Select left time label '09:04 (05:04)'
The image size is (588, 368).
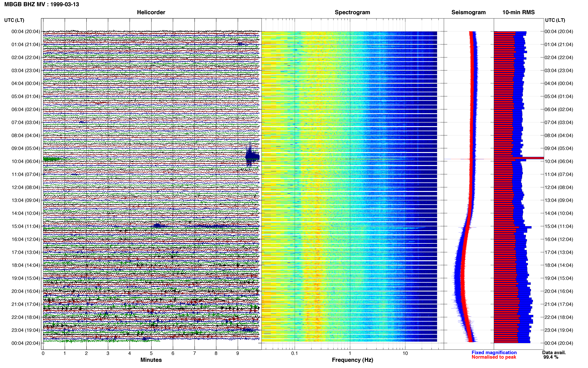(26, 148)
